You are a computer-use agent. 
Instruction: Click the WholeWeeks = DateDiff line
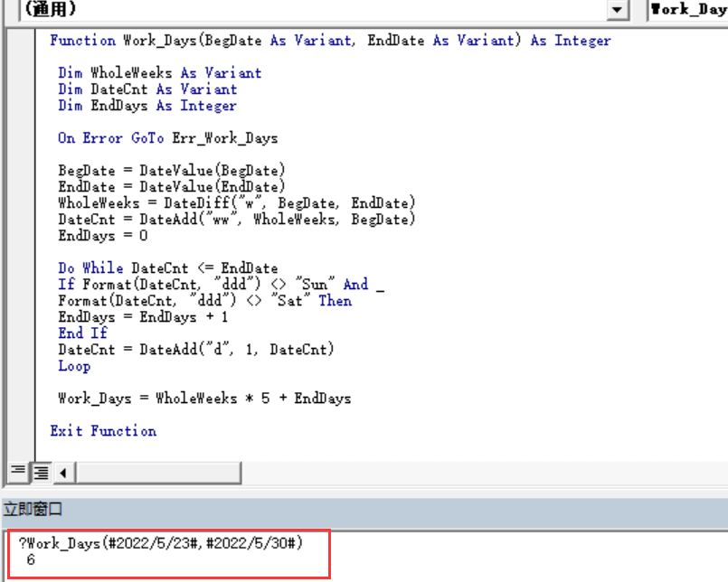(x=236, y=202)
